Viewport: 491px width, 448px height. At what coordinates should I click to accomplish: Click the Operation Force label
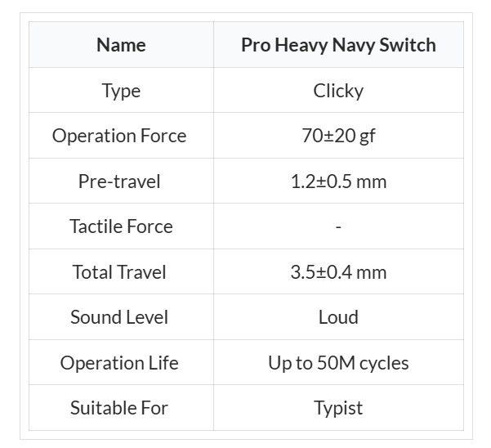tap(119, 136)
